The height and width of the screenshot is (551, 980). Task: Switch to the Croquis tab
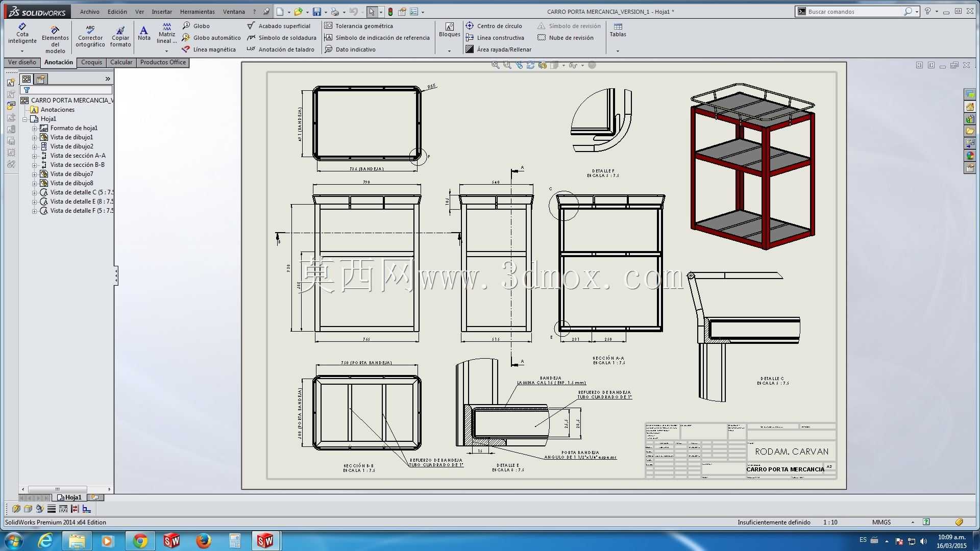(x=91, y=63)
